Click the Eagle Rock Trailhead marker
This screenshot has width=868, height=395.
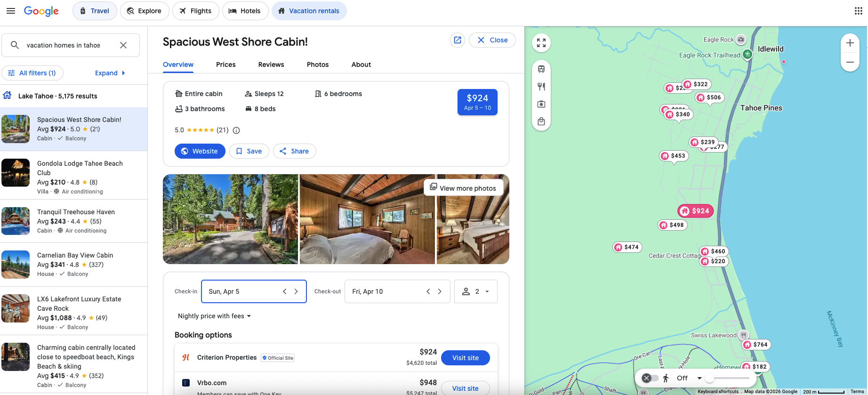coord(747,55)
